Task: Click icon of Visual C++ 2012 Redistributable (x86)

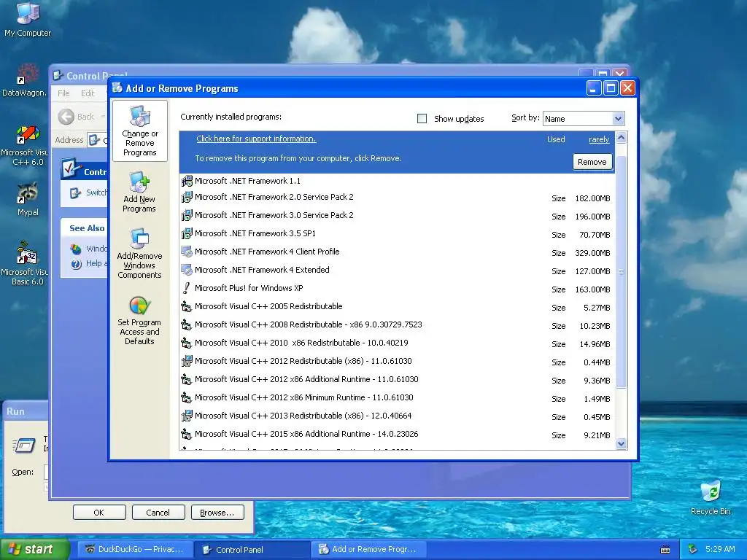Action: 187,361
